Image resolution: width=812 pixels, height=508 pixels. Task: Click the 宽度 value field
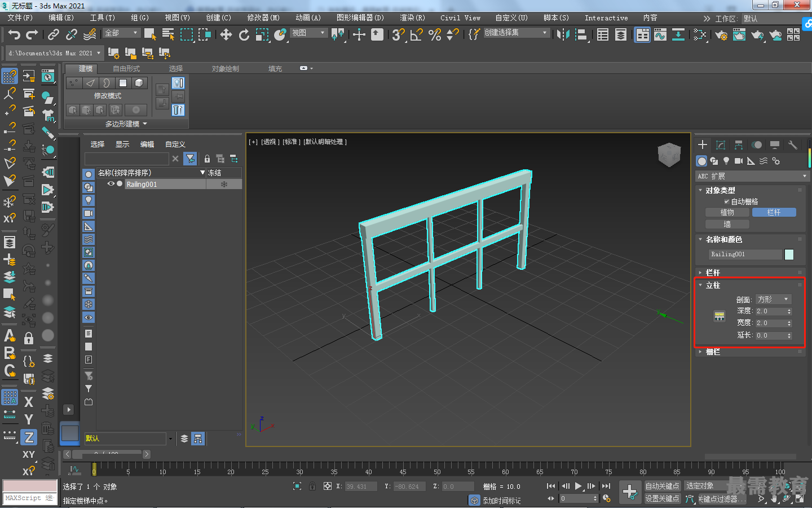[770, 323]
